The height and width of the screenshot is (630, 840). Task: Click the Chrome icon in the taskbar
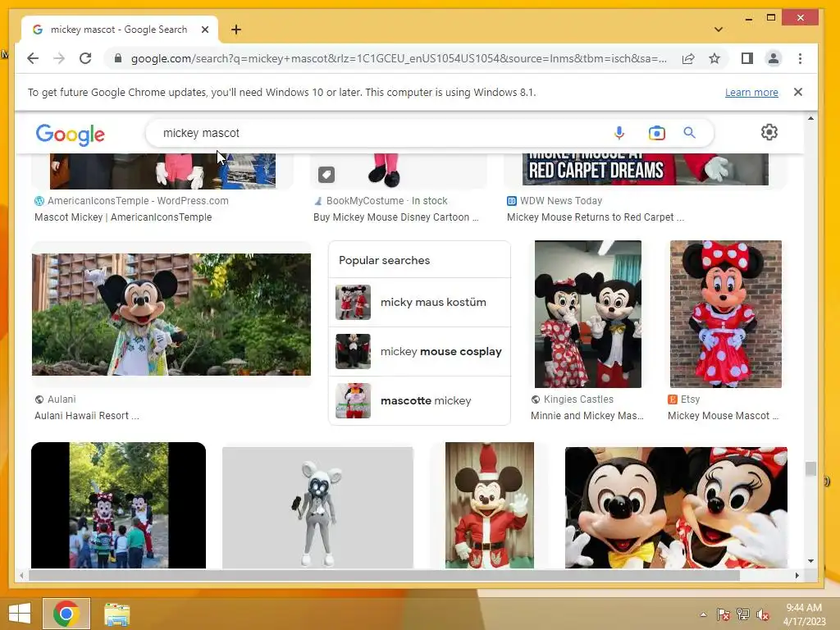click(x=66, y=614)
